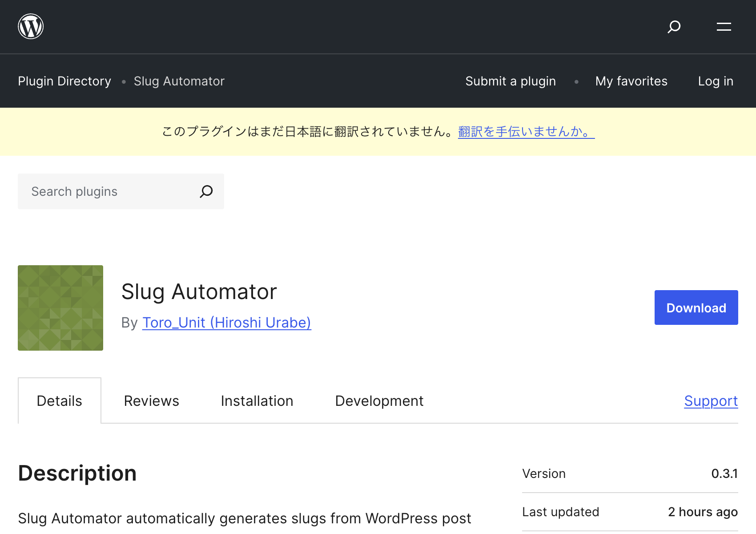Go to Plugin Directory

[64, 81]
